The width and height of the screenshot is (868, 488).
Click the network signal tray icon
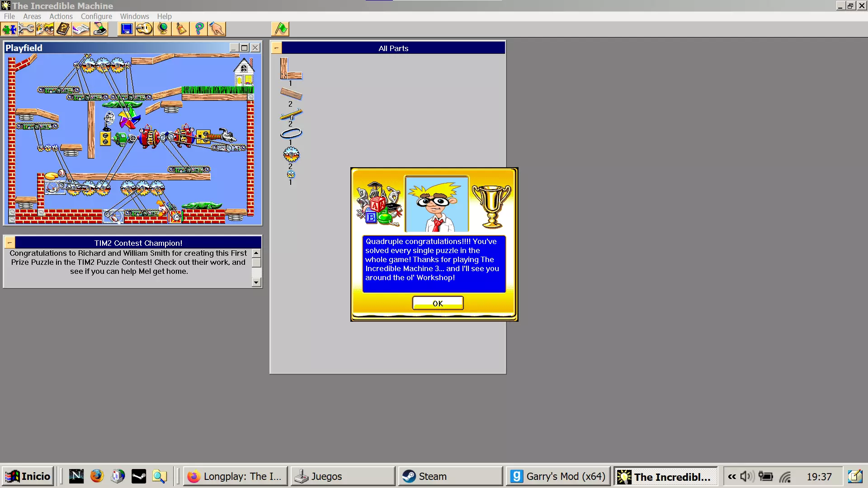click(785, 476)
